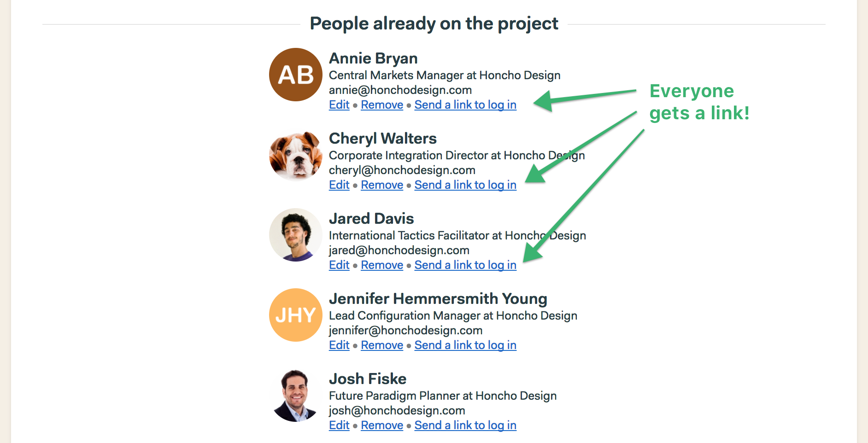
Task: Click Annie Bryan's AB avatar
Action: (296, 75)
